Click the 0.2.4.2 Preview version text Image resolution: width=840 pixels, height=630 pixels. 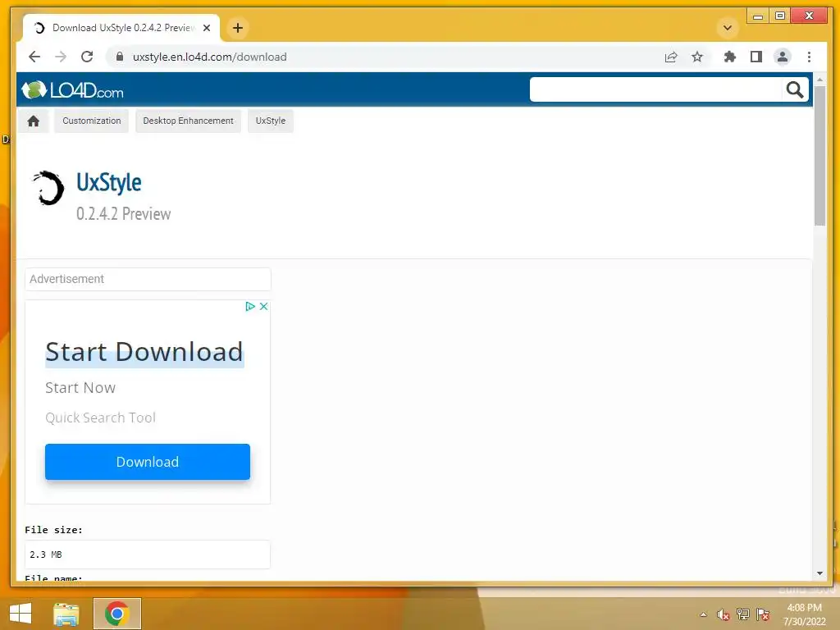[x=123, y=214]
